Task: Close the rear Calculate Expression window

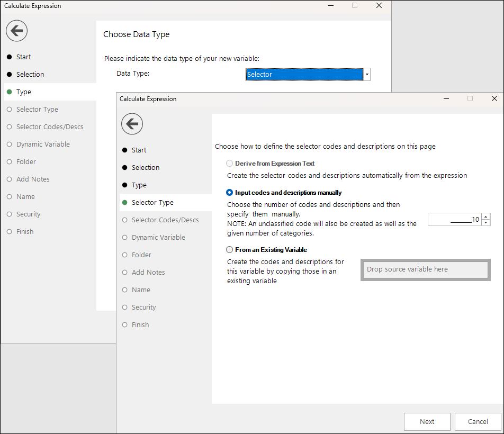Action: click(379, 5)
